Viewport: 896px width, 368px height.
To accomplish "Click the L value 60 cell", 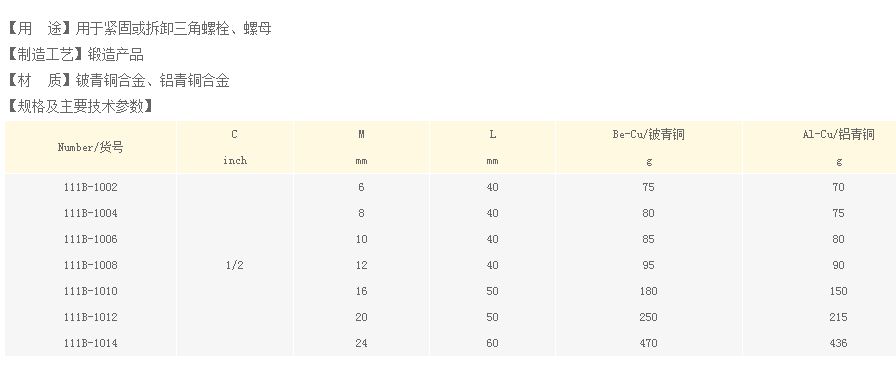I will point(493,343).
